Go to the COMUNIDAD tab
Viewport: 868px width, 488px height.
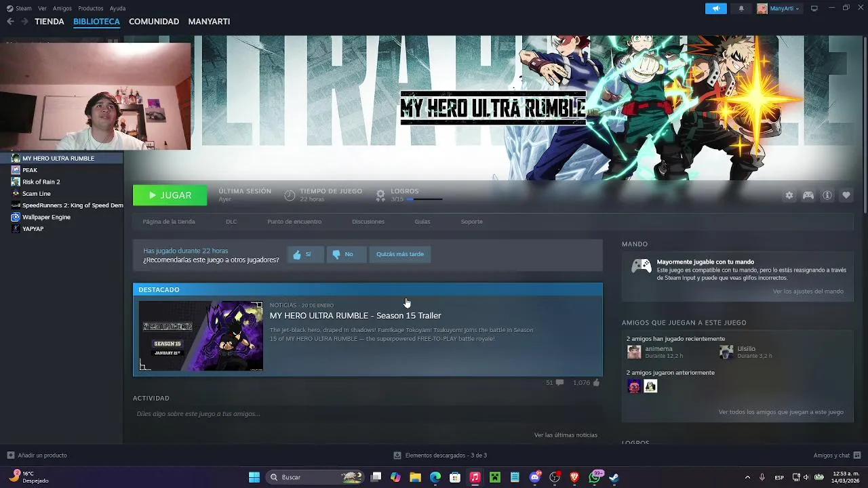154,22
